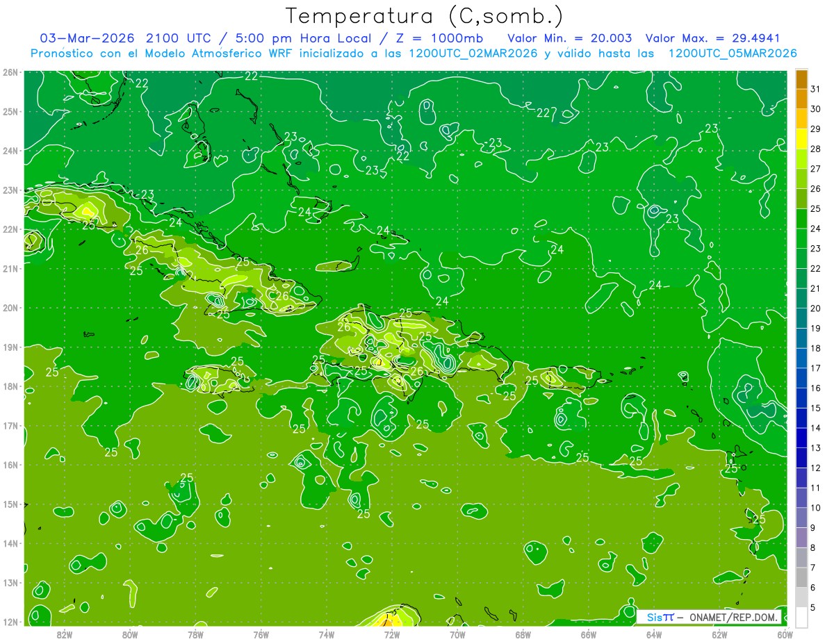The width and height of the screenshot is (834, 644).
Task: Click the 78W longitude label
Action: tap(195, 634)
